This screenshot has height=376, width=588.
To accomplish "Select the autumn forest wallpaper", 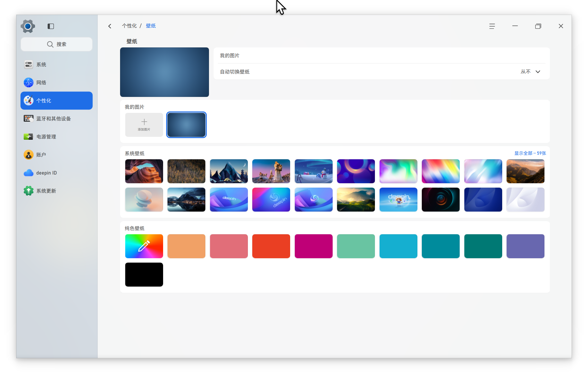I will click(x=186, y=171).
